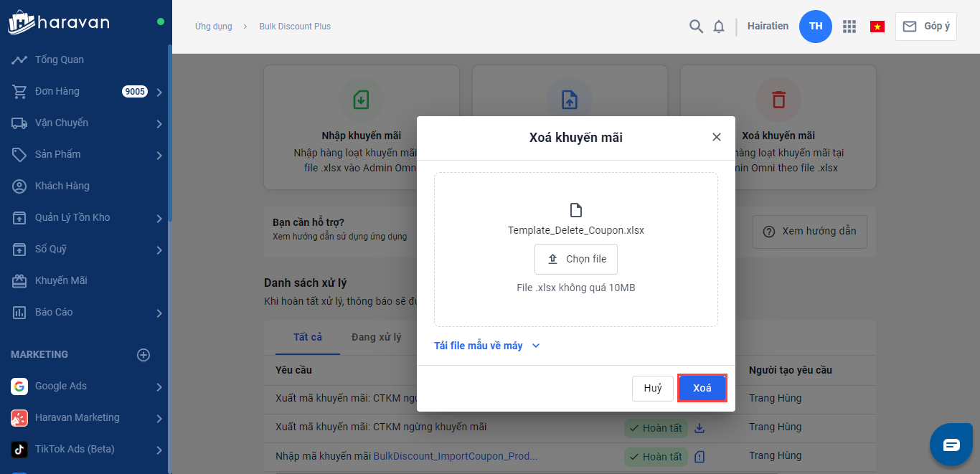Expand TikTok Ads (Beta) submenu
The image size is (980, 474).
(159, 450)
